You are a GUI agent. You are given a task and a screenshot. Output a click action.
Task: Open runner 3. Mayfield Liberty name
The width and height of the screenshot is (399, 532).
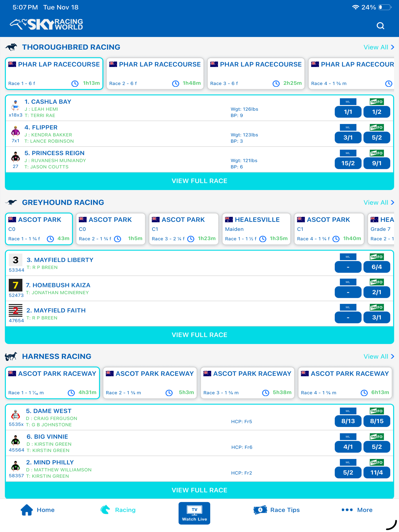(x=60, y=260)
